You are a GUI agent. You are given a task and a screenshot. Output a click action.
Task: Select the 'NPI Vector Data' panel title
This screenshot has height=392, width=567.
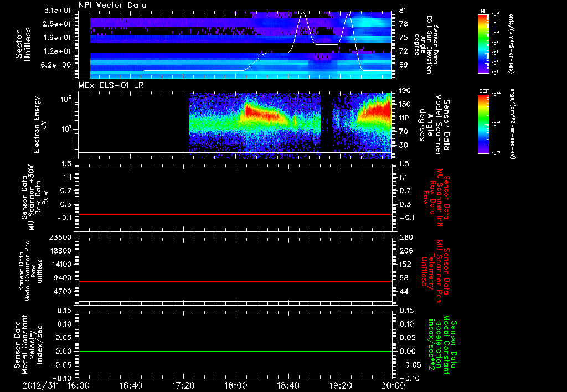click(x=112, y=5)
